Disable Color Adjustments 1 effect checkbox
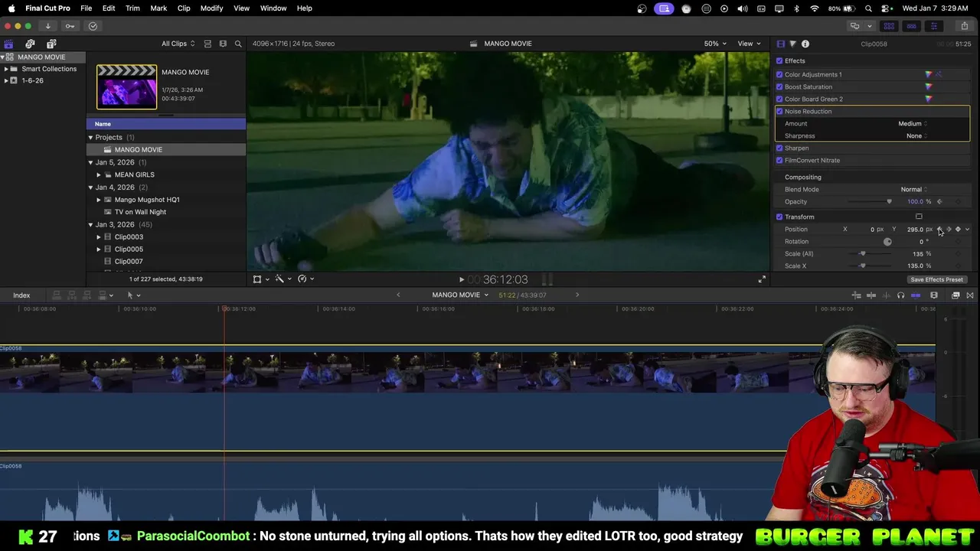The height and width of the screenshot is (551, 980). [779, 74]
